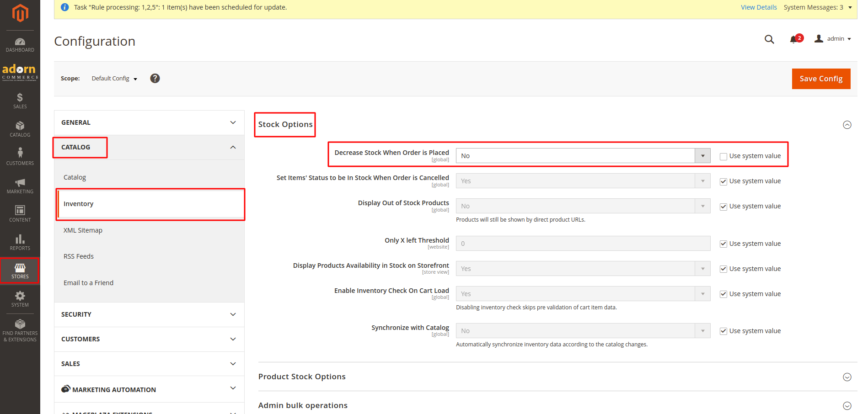The width and height of the screenshot is (868, 414).
Task: Expand the System Messages dropdown arrow
Action: [850, 7]
